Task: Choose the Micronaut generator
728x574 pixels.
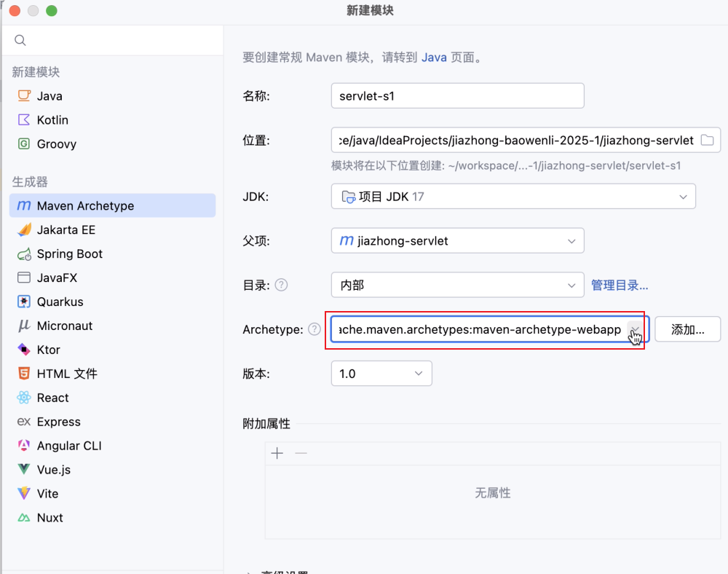Action: pyautogui.click(x=112, y=326)
